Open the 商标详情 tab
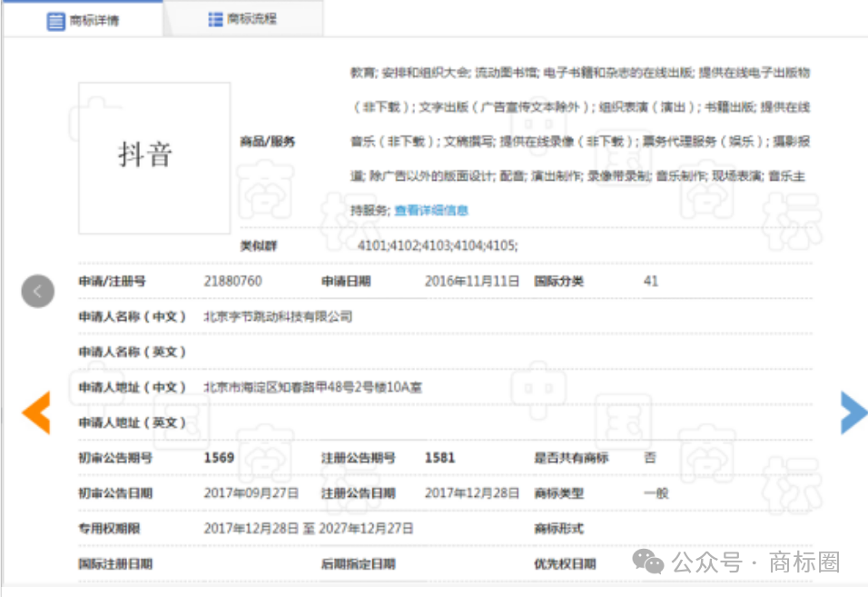This screenshot has width=868, height=597. pos(83,21)
